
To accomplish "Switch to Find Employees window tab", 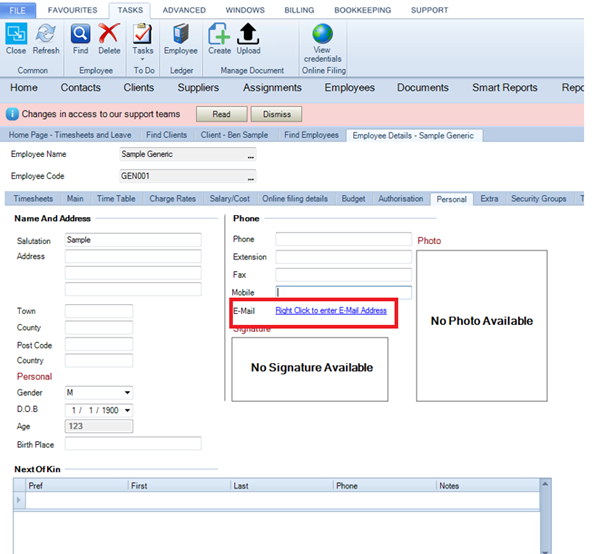I will click(x=311, y=135).
